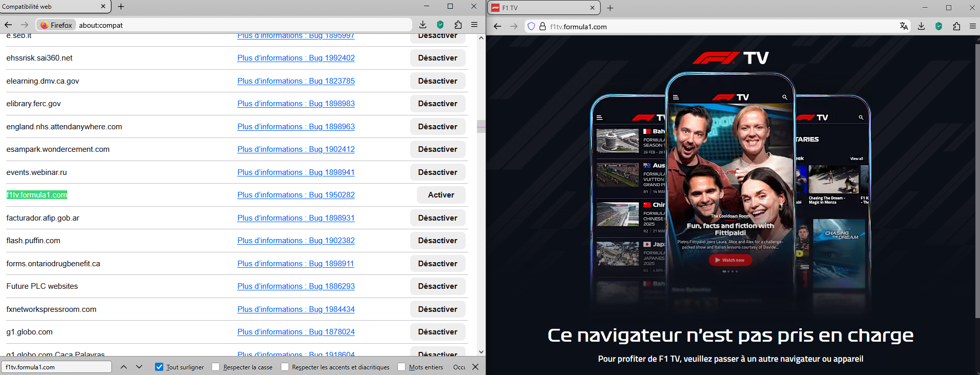Toggle the Tout surligner checkbox
Image resolution: width=980 pixels, height=375 pixels.
[x=159, y=367]
